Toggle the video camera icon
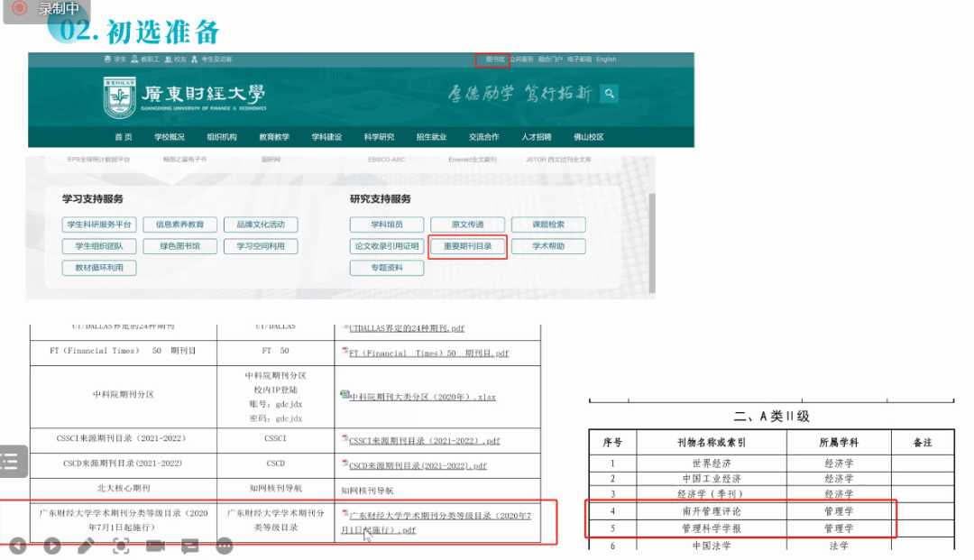The image size is (974, 560). pyautogui.click(x=155, y=546)
